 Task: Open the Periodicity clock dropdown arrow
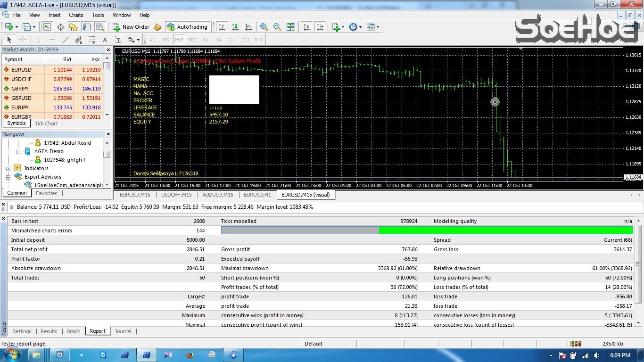click(x=360, y=27)
